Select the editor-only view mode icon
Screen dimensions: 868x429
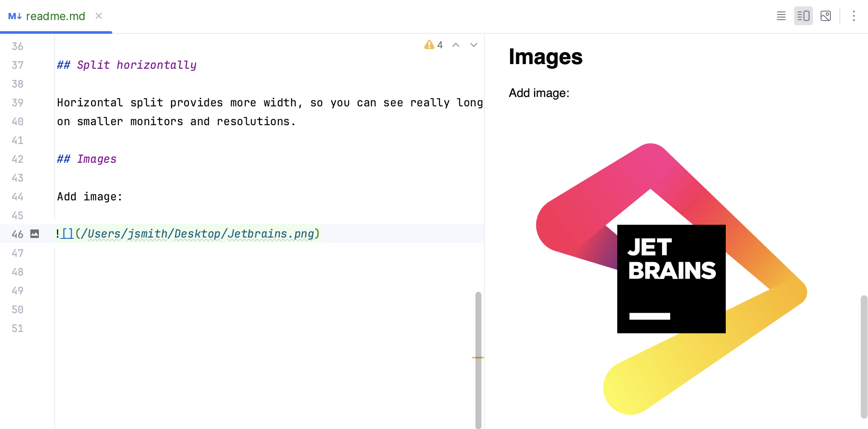tap(781, 16)
